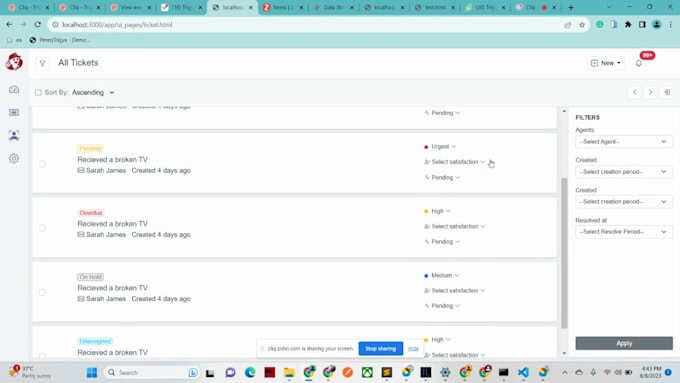Open the Windows Start menu
The height and width of the screenshot is (383, 680).
(92, 373)
